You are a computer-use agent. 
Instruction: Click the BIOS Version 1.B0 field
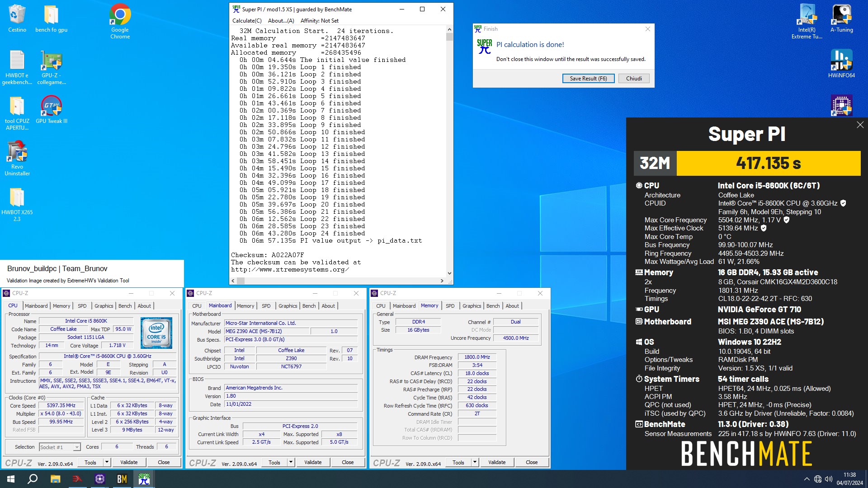(x=291, y=396)
